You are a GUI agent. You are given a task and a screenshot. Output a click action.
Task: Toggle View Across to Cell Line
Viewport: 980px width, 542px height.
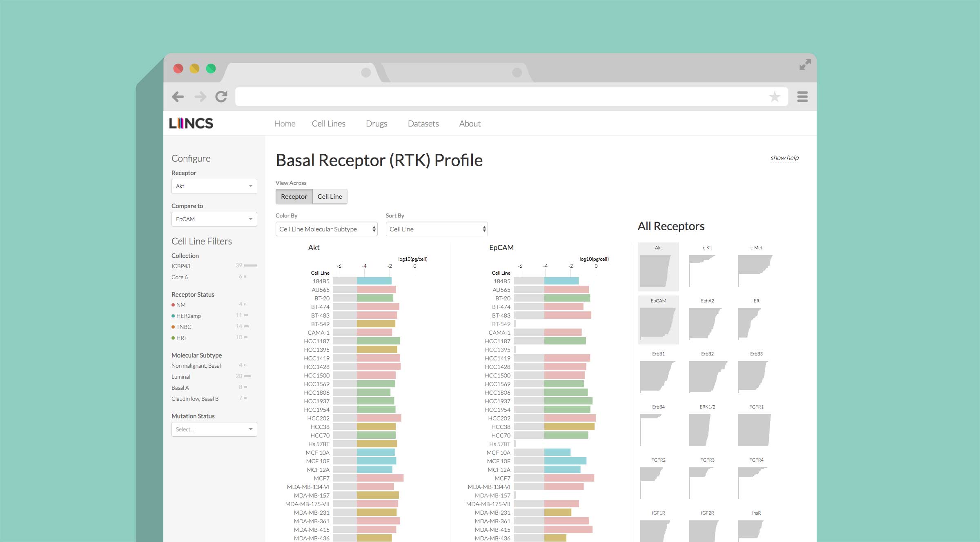(x=330, y=197)
